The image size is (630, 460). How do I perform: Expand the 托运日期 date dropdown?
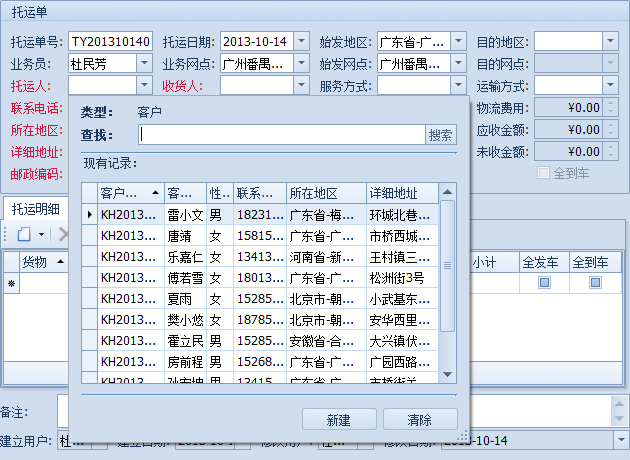click(302, 42)
